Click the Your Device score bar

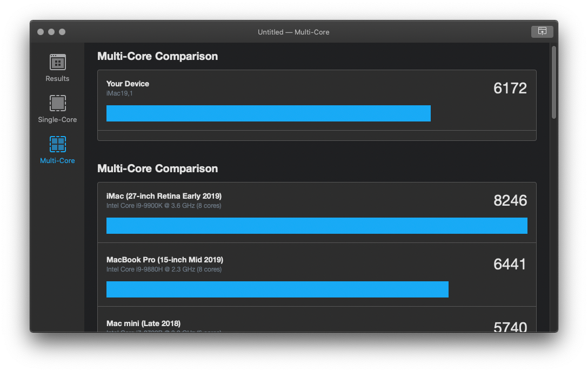[x=268, y=113]
